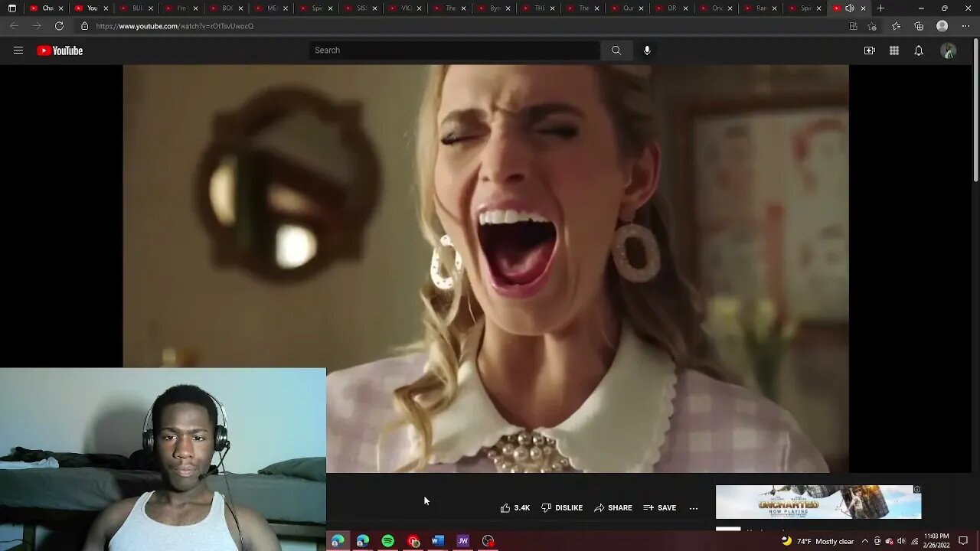The height and width of the screenshot is (551, 980).
Task: Open browser Settings and more ellipsis
Action: [965, 26]
